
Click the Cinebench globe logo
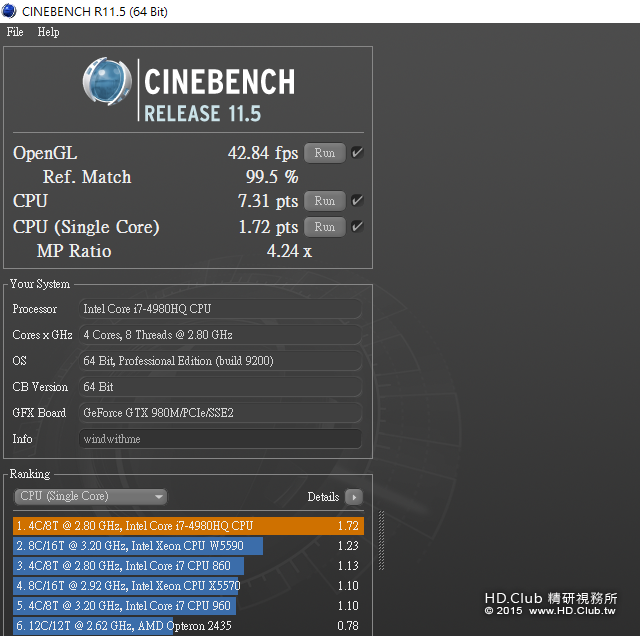click(107, 81)
